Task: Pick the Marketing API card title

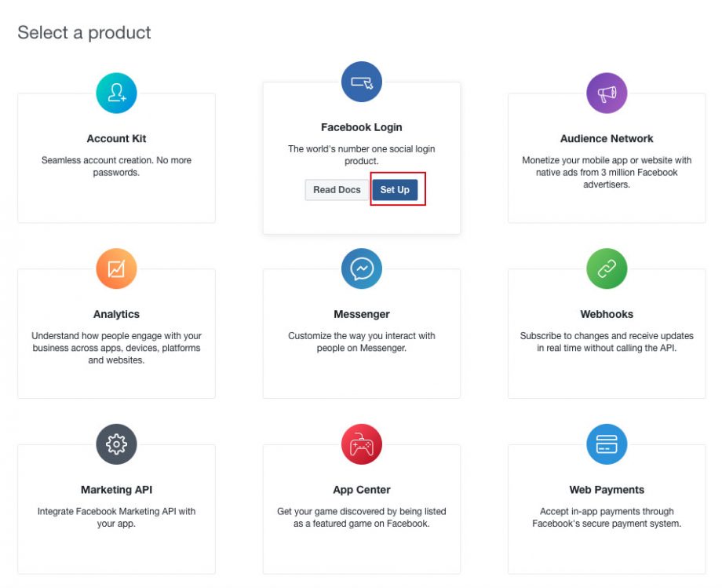Action: 116,490
